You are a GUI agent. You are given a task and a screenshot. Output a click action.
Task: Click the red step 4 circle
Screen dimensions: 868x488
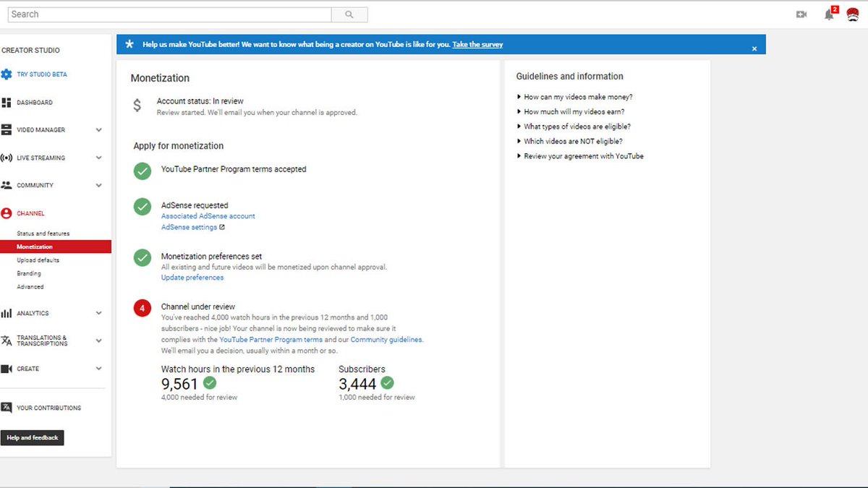tap(142, 309)
